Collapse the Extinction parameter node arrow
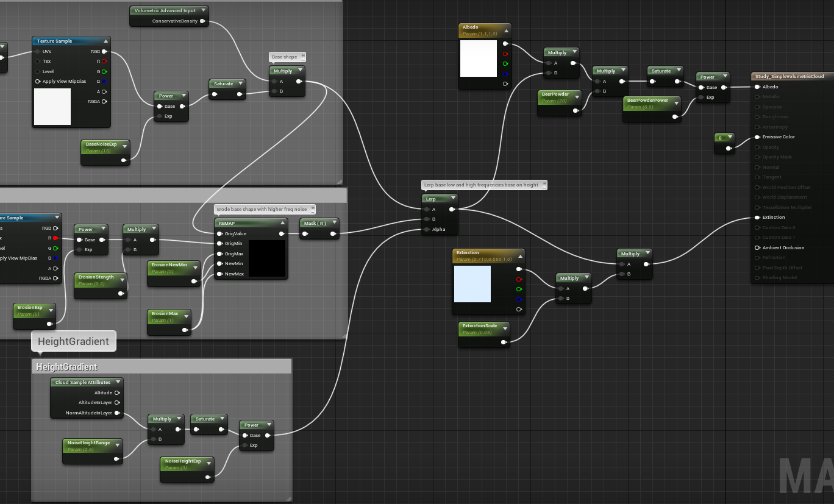834x504 pixels. coord(519,255)
